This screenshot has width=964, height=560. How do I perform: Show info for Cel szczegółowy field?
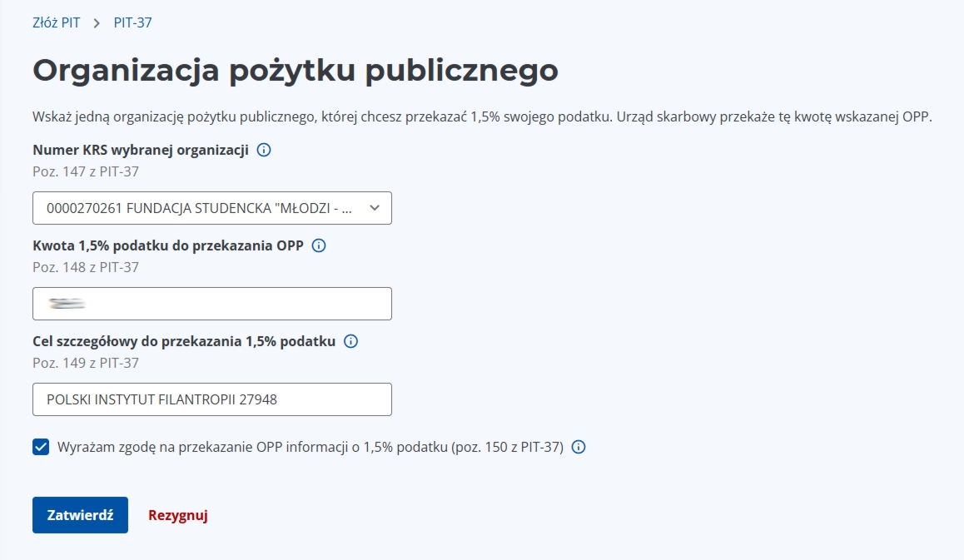(x=350, y=341)
